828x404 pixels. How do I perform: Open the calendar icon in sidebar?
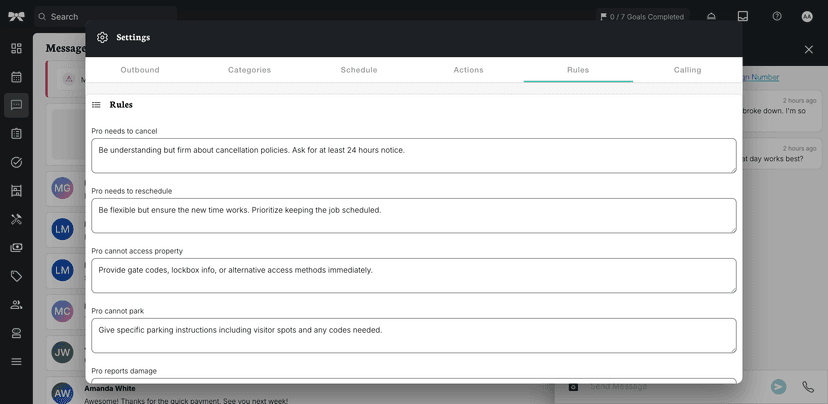[x=16, y=77]
